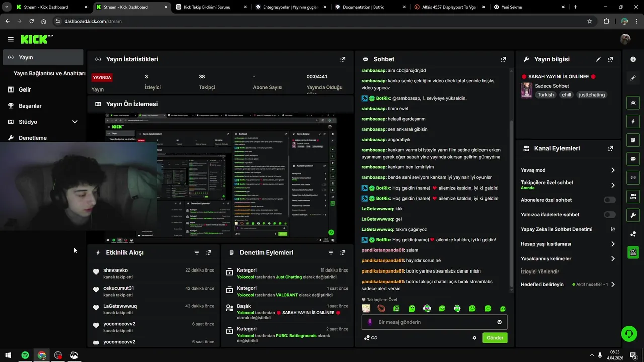Click the Gönder send button
Viewport: 644px width, 362px height.
click(495, 338)
